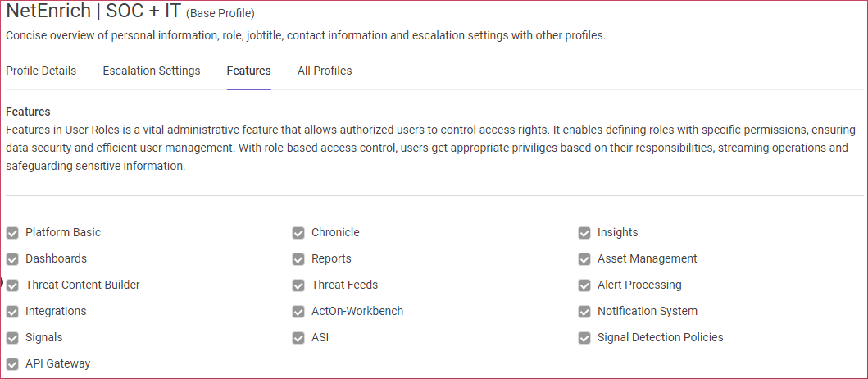Viewport: 868px width, 379px height.
Task: Go to All Profiles tab
Action: click(325, 71)
